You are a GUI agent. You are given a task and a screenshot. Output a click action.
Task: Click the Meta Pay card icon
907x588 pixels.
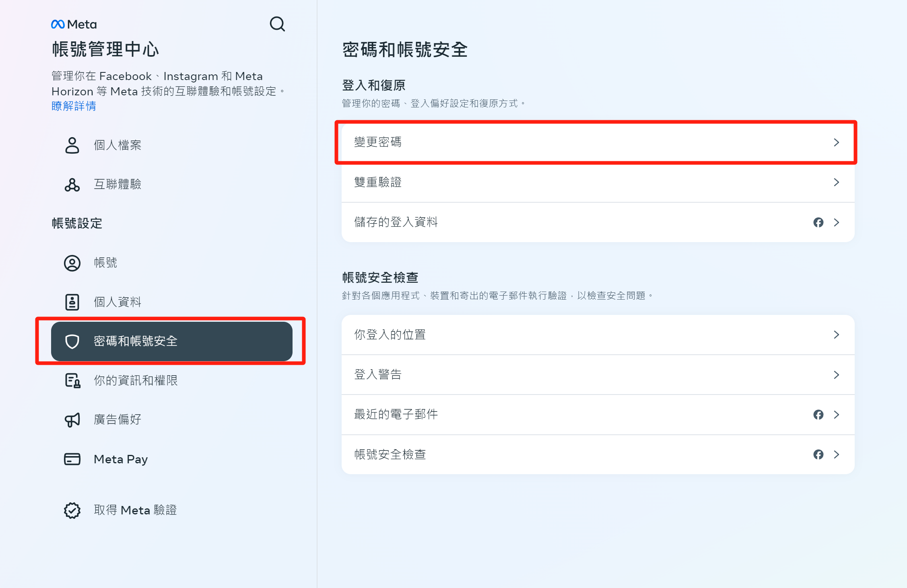72,459
